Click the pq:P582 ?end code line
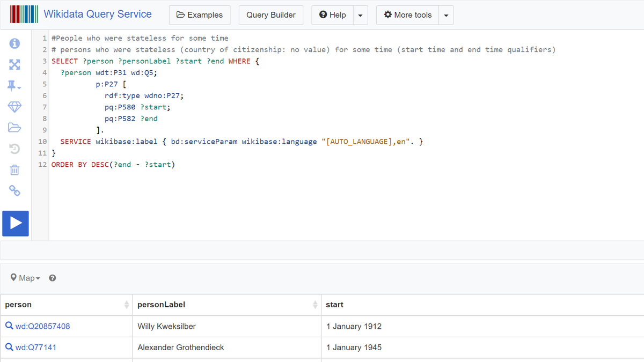Screen dimensions: 644x362 click(x=131, y=119)
